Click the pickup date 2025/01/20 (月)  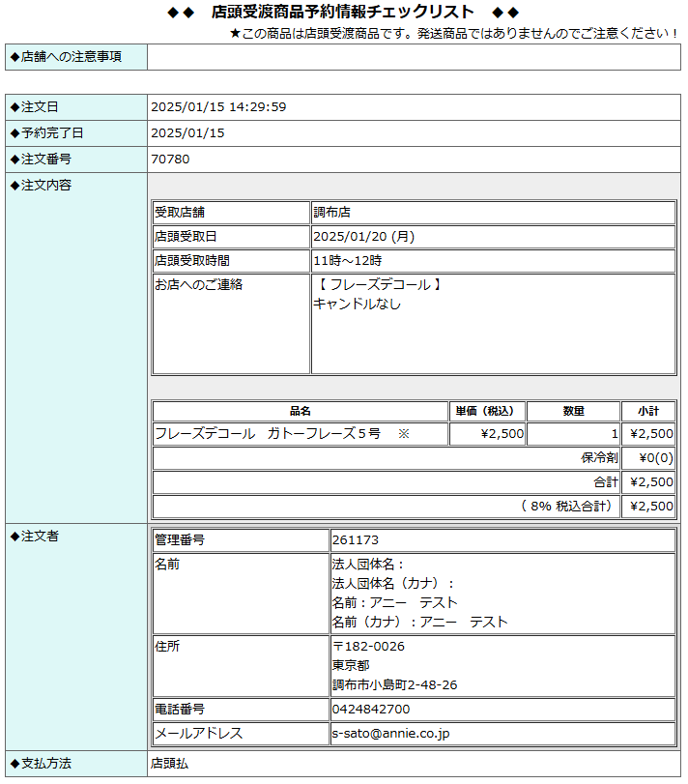[x=363, y=237]
